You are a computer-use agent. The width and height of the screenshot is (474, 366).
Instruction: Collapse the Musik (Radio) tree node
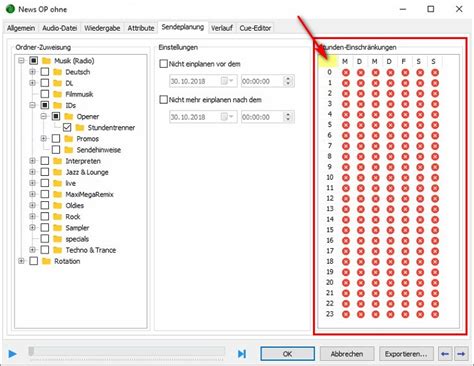pyautogui.click(x=21, y=61)
